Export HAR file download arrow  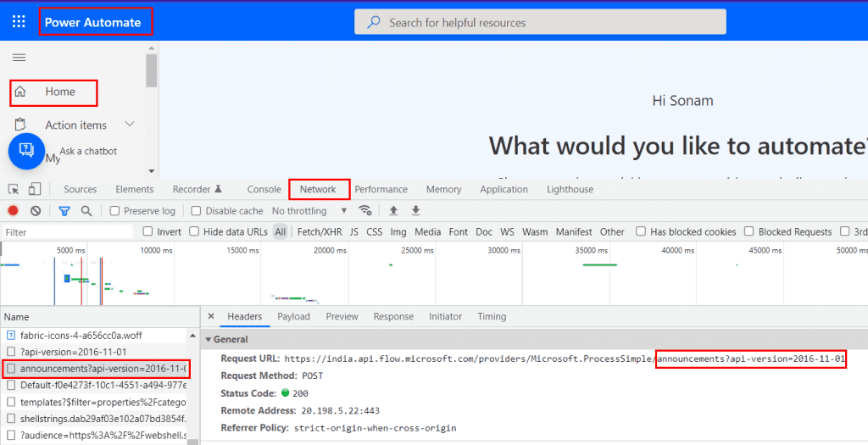click(x=415, y=210)
